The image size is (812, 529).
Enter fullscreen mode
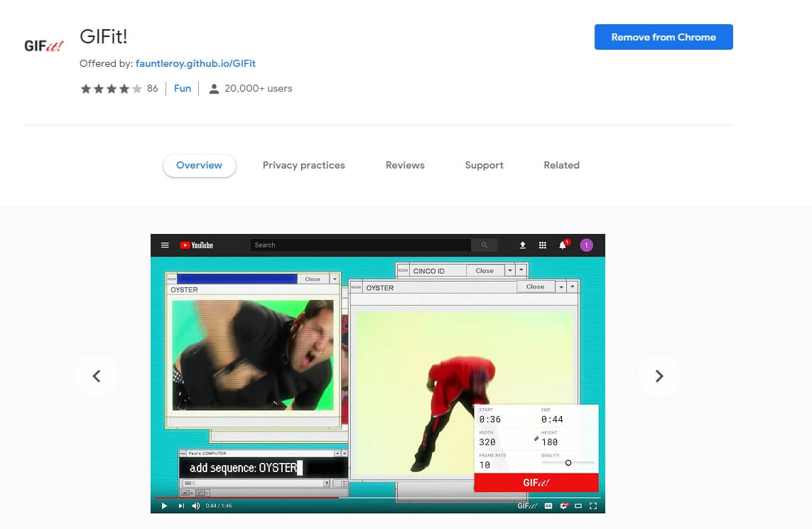(593, 506)
